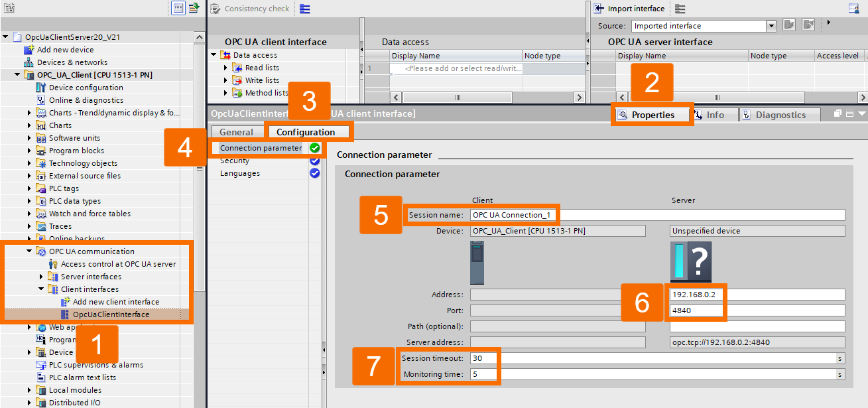Click the Access control at OPC UA server icon
Screen dimensions: 868x408
[53, 264]
